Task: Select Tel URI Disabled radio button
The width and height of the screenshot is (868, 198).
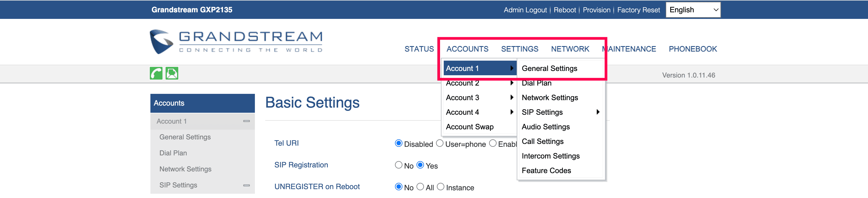Action: tap(398, 143)
